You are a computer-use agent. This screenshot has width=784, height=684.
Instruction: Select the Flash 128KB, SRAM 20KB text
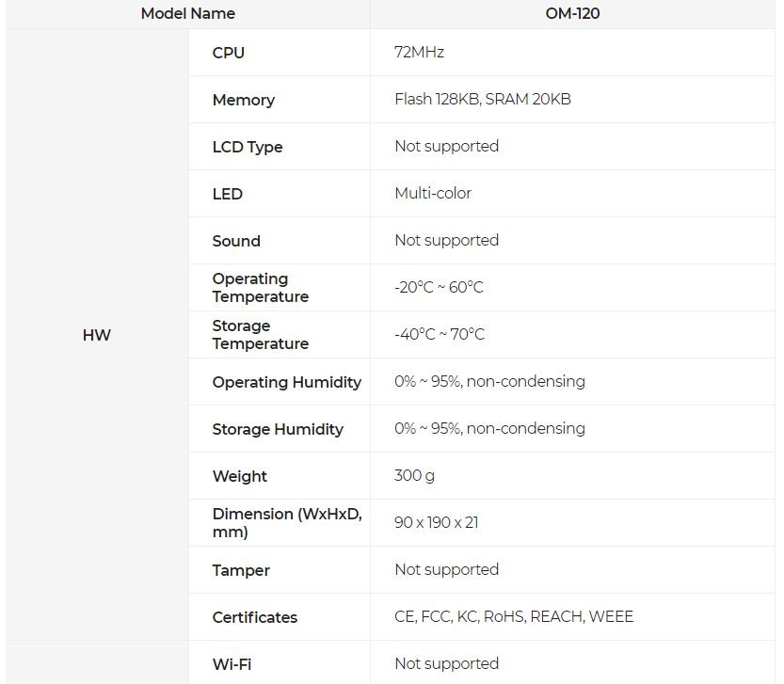tap(482, 99)
